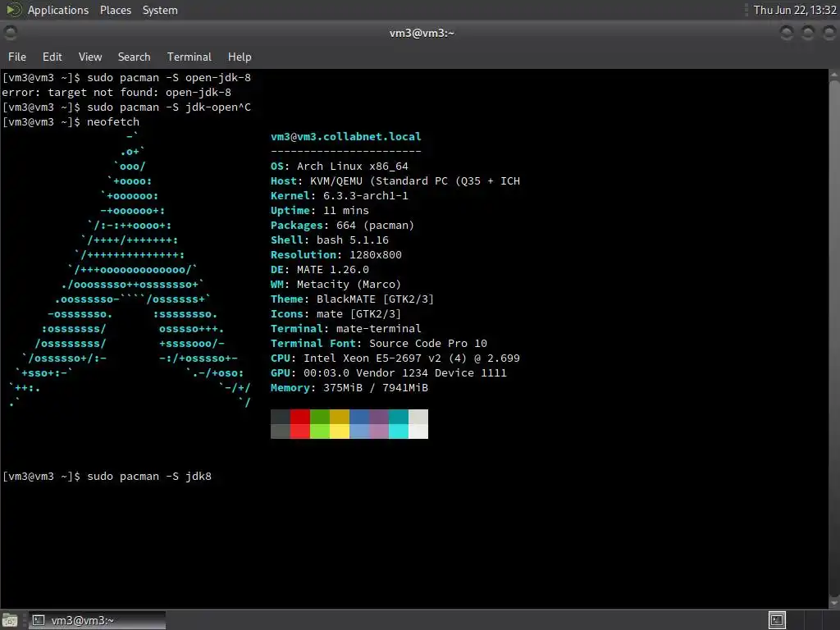The height and width of the screenshot is (630, 840).
Task: Click the terminal's vertical scrollbar track
Action: click(x=834, y=338)
